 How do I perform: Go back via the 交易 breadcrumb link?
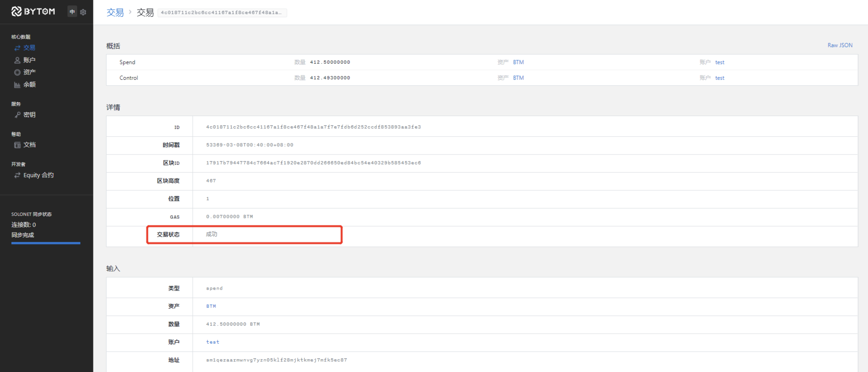(x=115, y=12)
